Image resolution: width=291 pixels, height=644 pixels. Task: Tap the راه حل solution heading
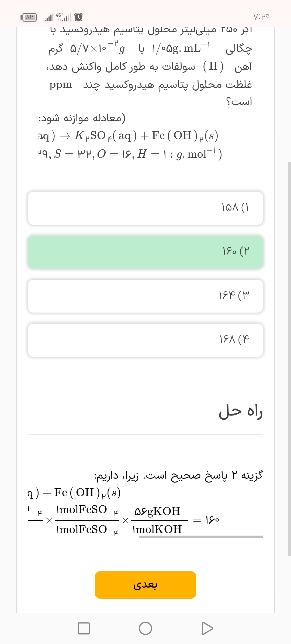point(240,412)
